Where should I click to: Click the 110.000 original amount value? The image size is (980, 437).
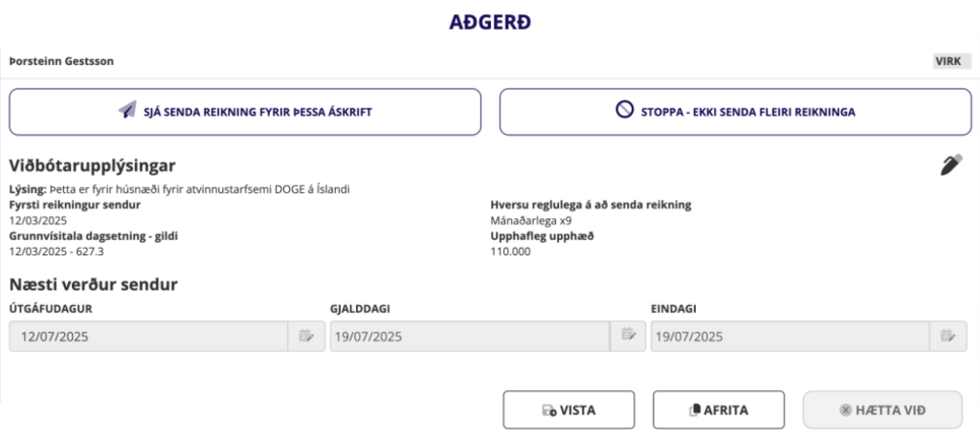[x=510, y=251]
